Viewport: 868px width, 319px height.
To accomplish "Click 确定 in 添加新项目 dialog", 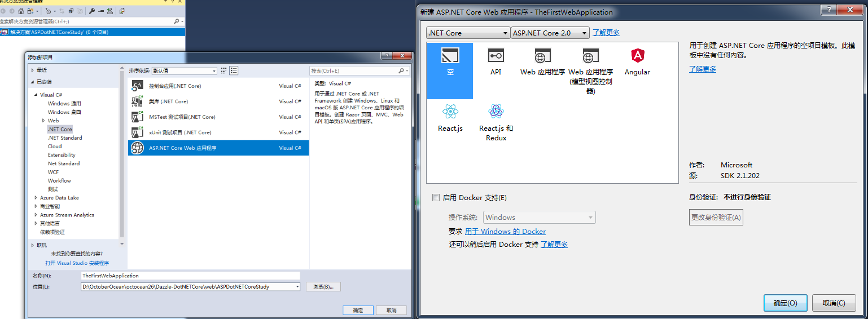I will pyautogui.click(x=358, y=310).
